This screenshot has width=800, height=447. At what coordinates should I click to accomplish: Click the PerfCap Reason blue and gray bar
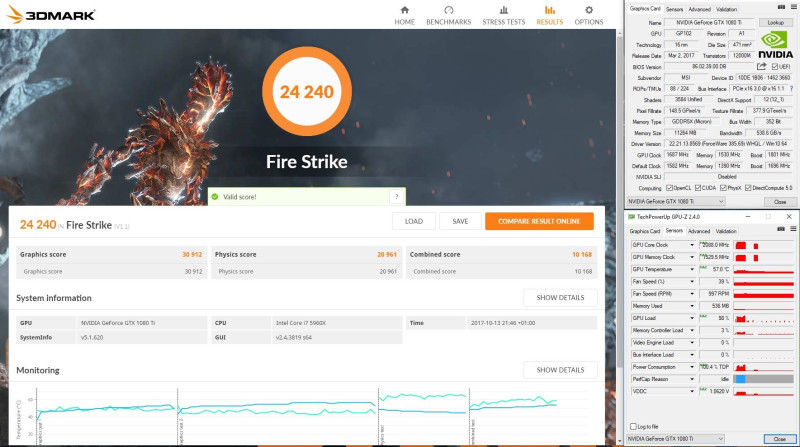click(x=763, y=379)
